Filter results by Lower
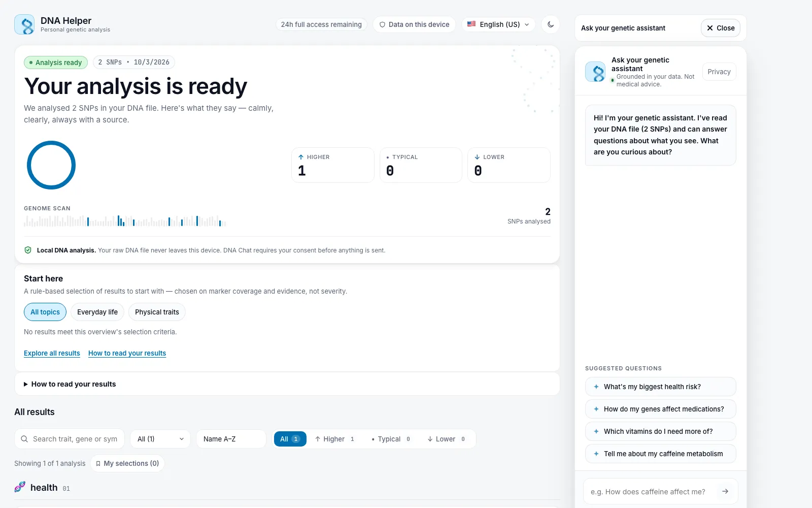Image resolution: width=812 pixels, height=508 pixels. (x=447, y=439)
